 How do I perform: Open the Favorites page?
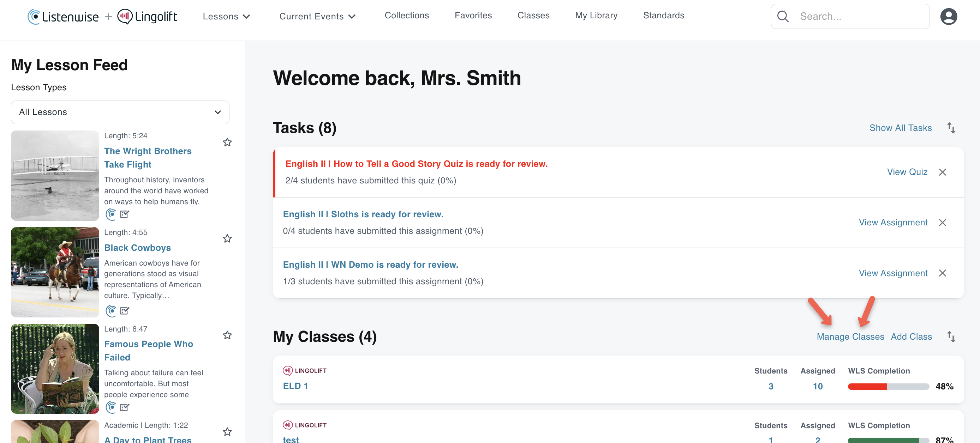473,16
